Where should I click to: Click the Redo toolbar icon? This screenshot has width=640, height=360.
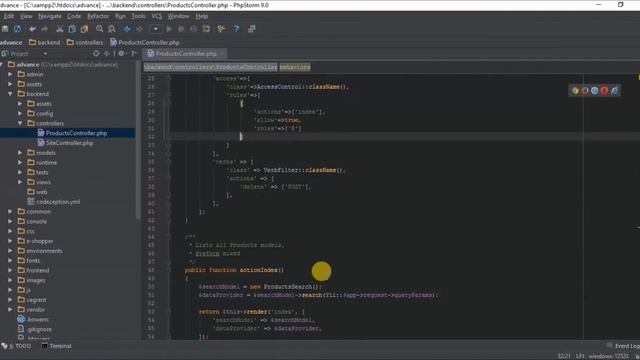coord(44,29)
